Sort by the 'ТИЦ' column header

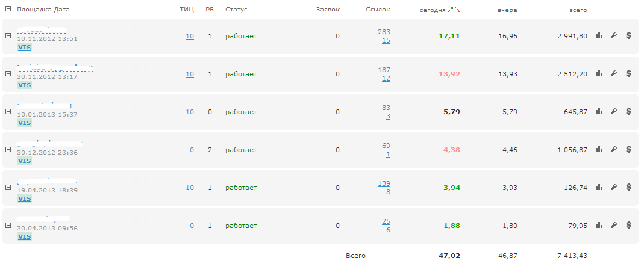tap(186, 10)
